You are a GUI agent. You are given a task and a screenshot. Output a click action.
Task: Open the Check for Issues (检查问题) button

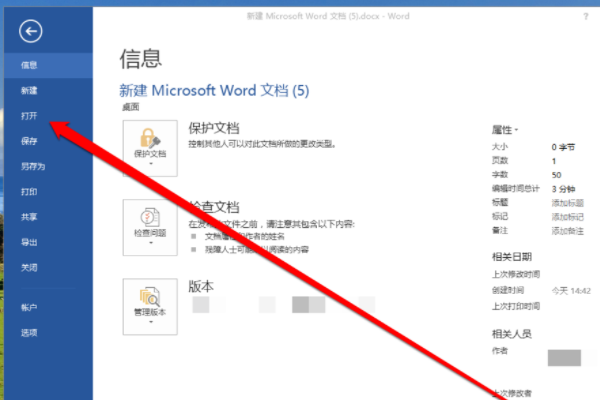[150, 227]
